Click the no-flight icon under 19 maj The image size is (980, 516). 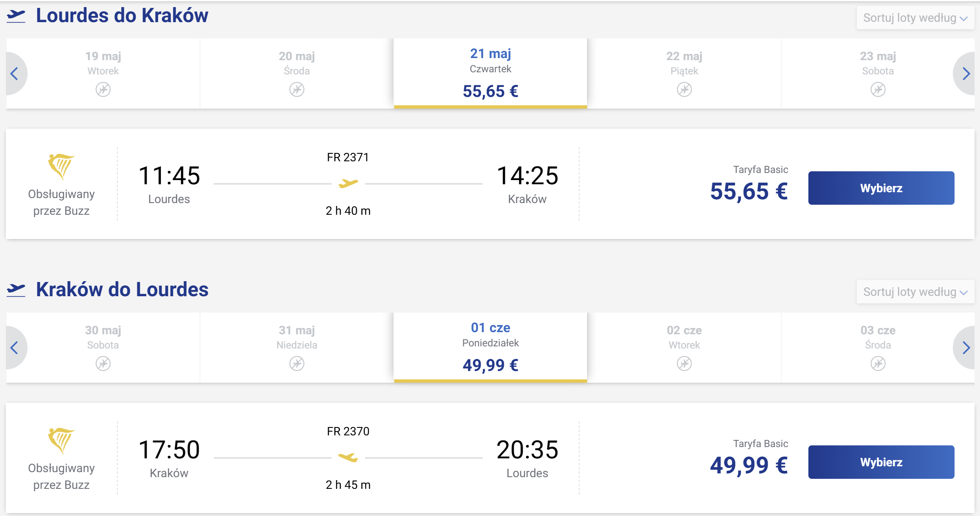103,89
